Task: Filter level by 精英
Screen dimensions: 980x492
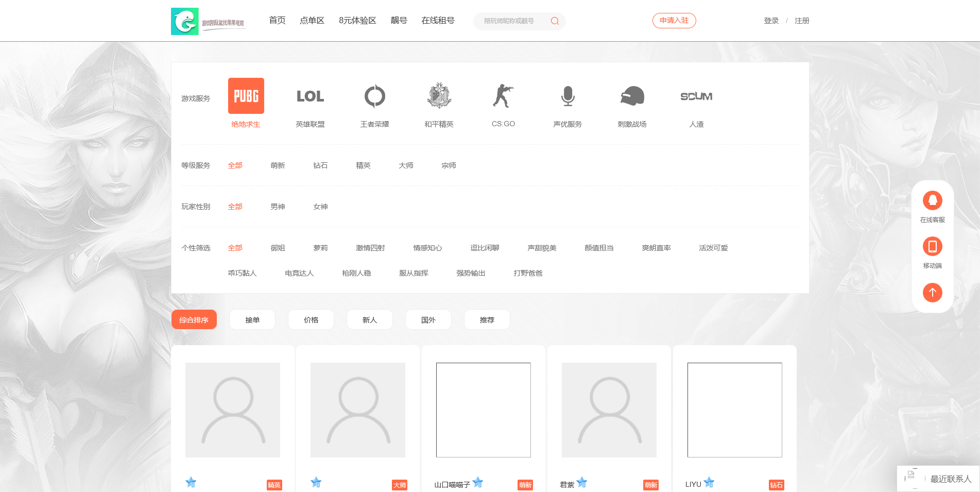Action: tap(364, 165)
